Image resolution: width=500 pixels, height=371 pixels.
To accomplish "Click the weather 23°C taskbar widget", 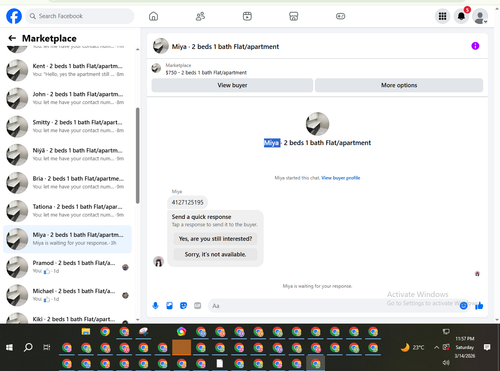I will tap(412, 348).
